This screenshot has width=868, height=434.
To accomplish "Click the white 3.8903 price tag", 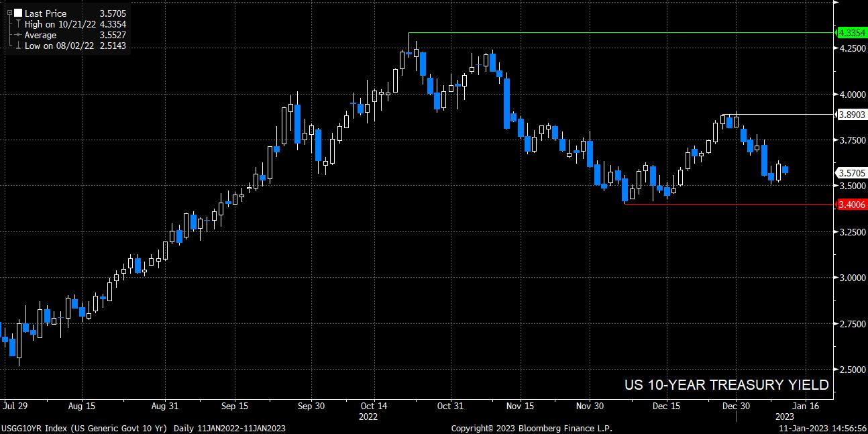I will pos(851,115).
